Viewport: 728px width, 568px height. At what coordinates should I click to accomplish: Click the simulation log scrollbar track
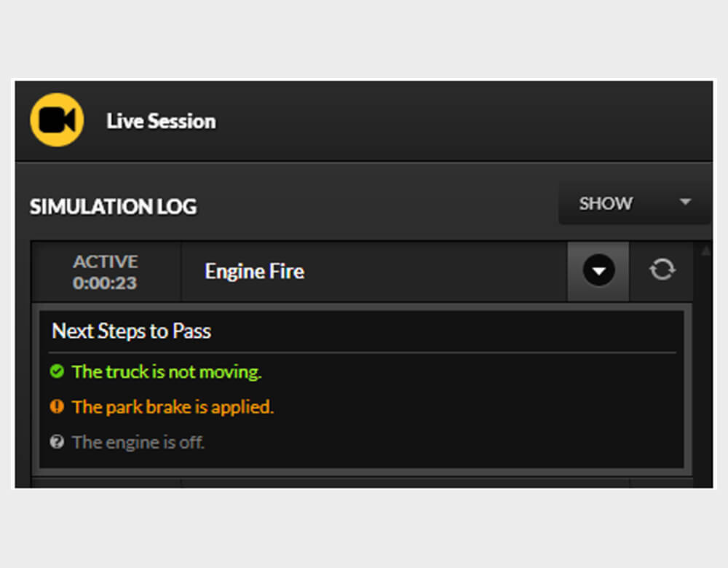tap(704, 364)
